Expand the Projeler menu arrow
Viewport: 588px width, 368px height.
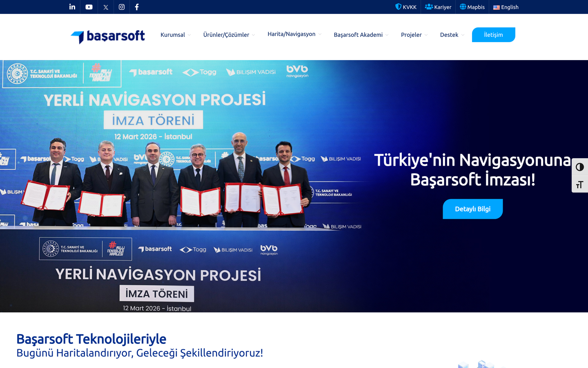(426, 35)
